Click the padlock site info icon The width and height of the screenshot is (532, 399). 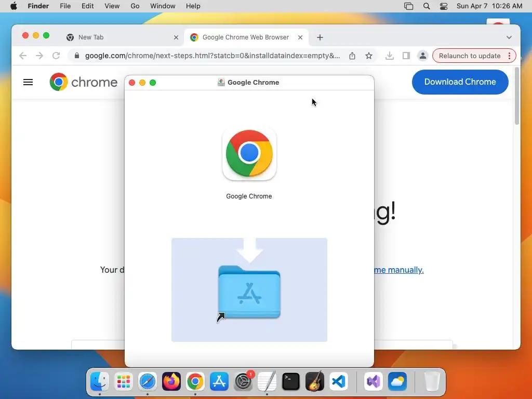pos(77,56)
